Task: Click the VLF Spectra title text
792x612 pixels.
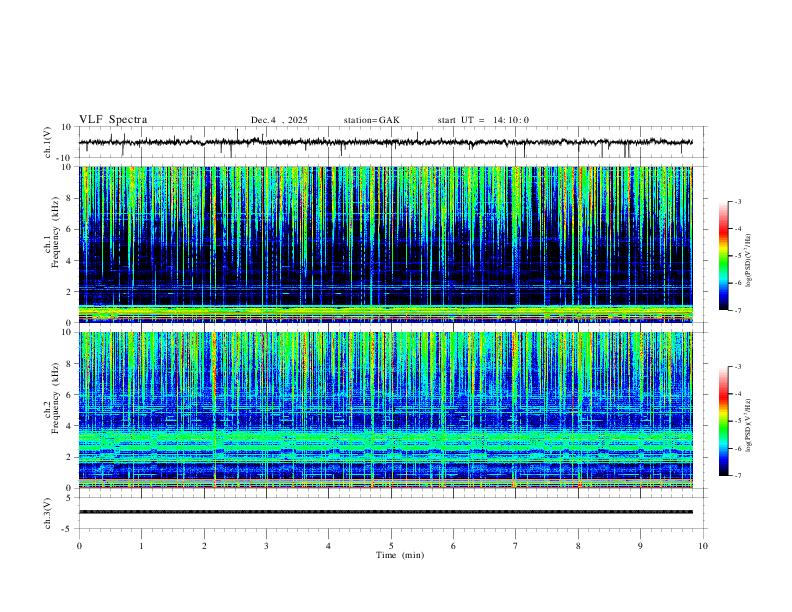Action: pyautogui.click(x=113, y=120)
